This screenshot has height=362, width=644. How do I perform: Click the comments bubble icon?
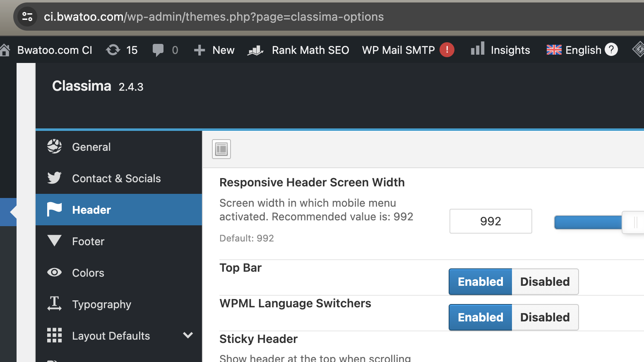[x=158, y=50]
